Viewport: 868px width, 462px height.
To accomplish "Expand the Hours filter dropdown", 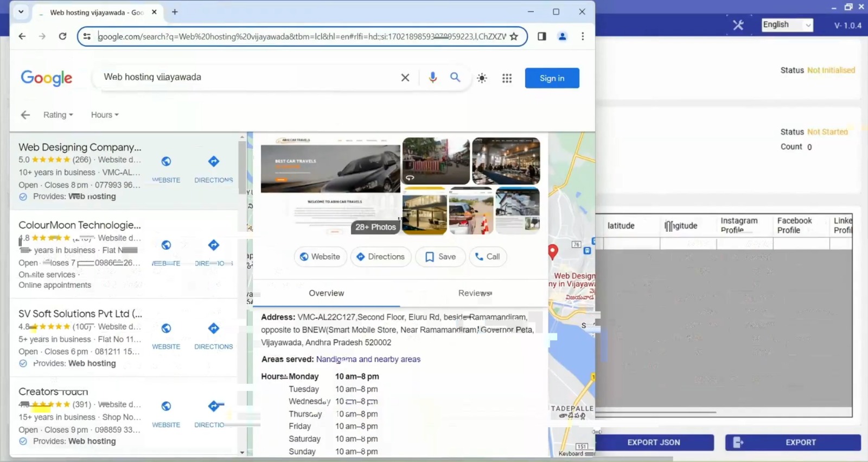I will coord(105,115).
